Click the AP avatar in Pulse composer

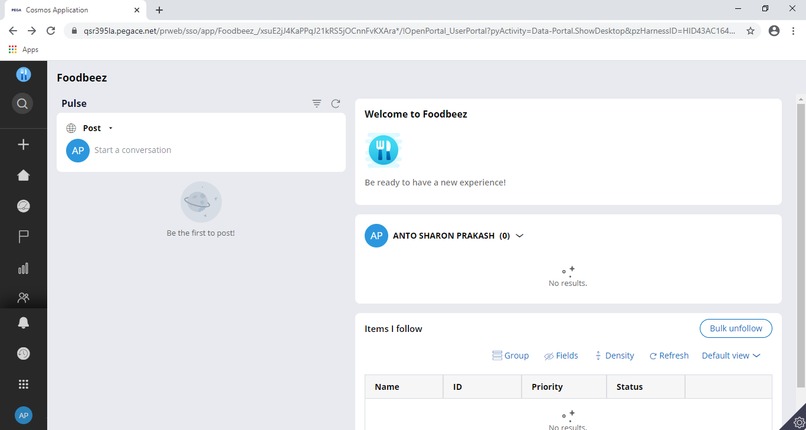[78, 151]
